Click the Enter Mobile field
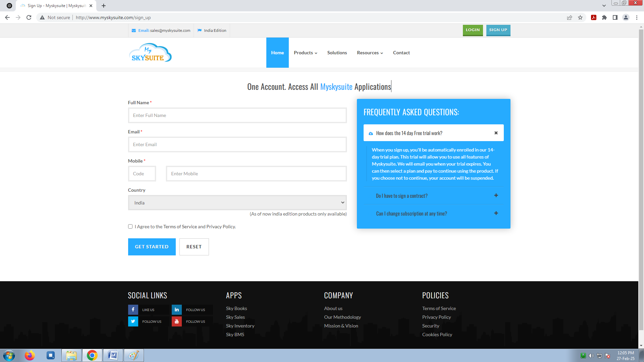This screenshot has height=362, width=644. 256,174
